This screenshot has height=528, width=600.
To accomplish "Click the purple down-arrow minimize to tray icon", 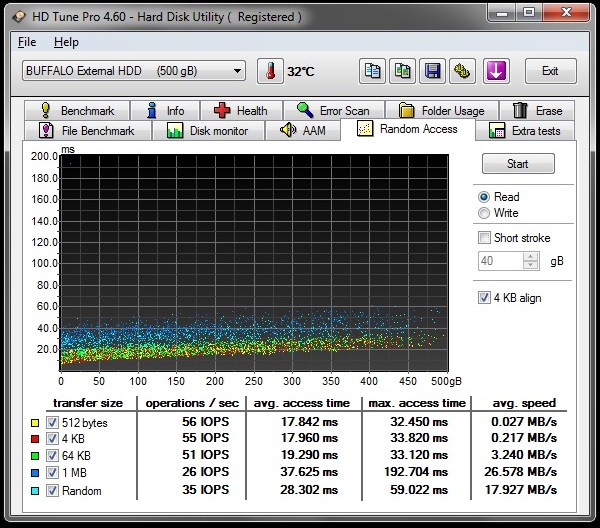I will coord(497,71).
